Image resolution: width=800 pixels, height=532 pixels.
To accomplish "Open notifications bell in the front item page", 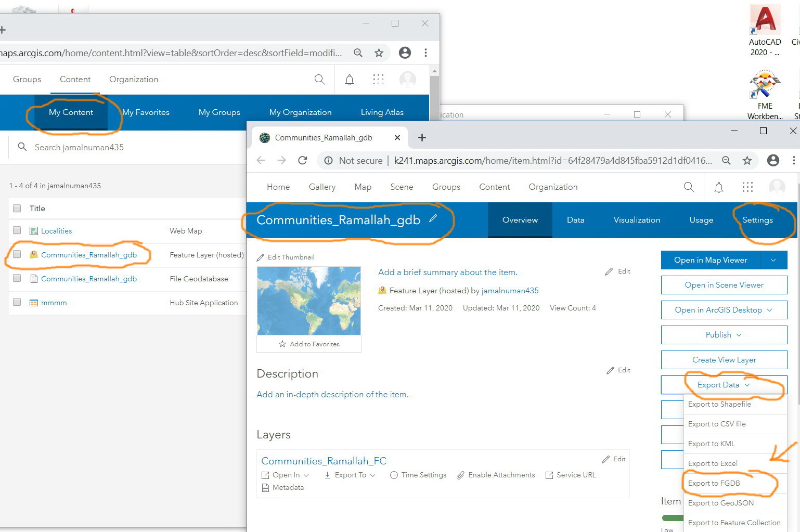I will coord(719,187).
